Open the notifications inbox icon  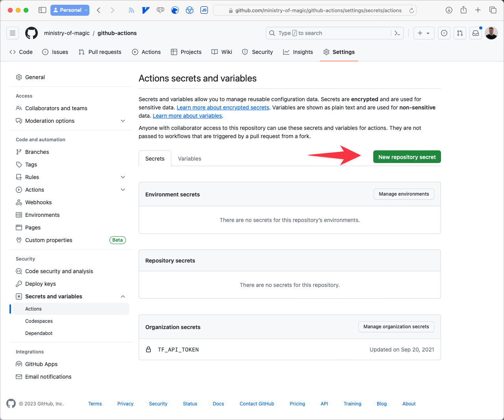click(x=476, y=33)
